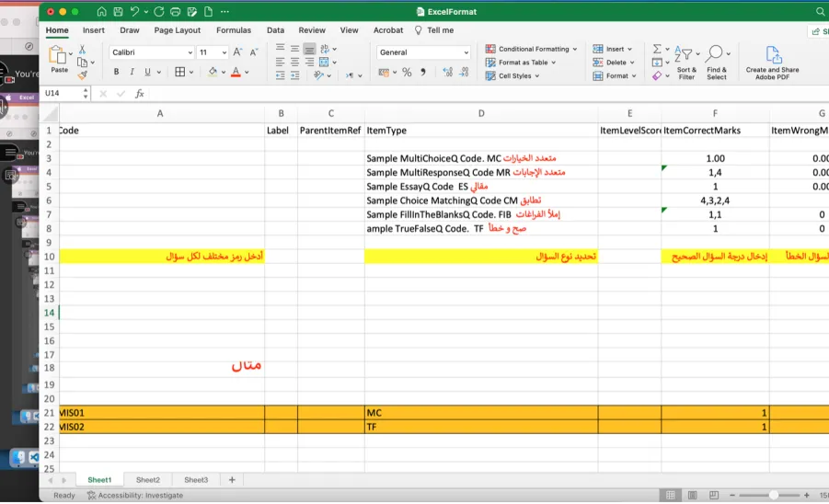Open the Formulas ribbon tab
Viewport: 829px width, 504px height.
(233, 30)
